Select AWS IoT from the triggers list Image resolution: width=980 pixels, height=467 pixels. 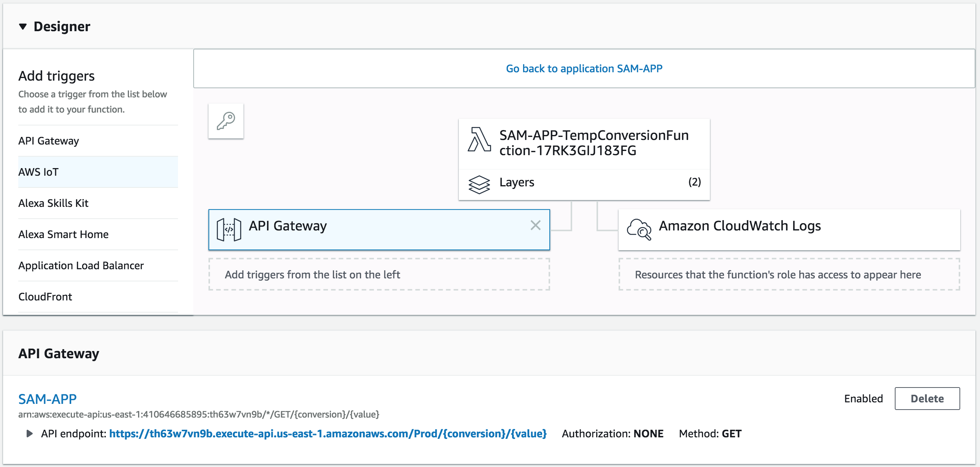(x=38, y=172)
